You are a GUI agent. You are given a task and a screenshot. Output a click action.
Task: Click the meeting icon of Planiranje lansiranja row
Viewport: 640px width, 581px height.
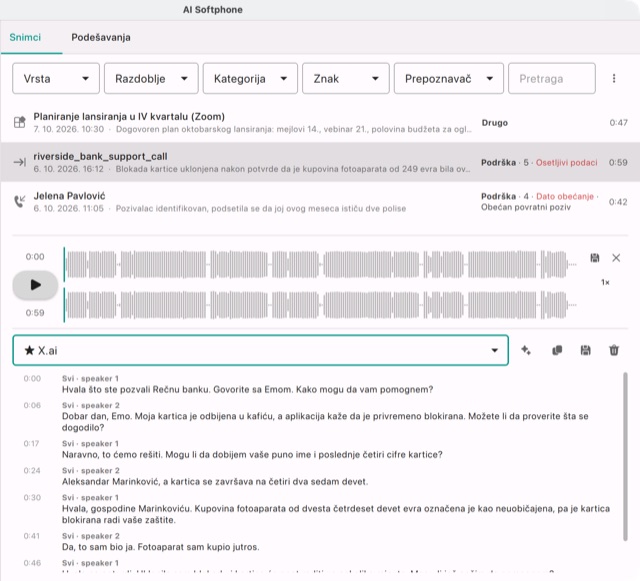point(20,122)
